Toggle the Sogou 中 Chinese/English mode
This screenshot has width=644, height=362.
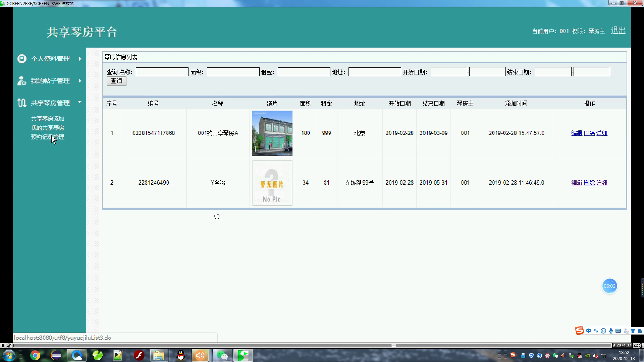point(589,331)
